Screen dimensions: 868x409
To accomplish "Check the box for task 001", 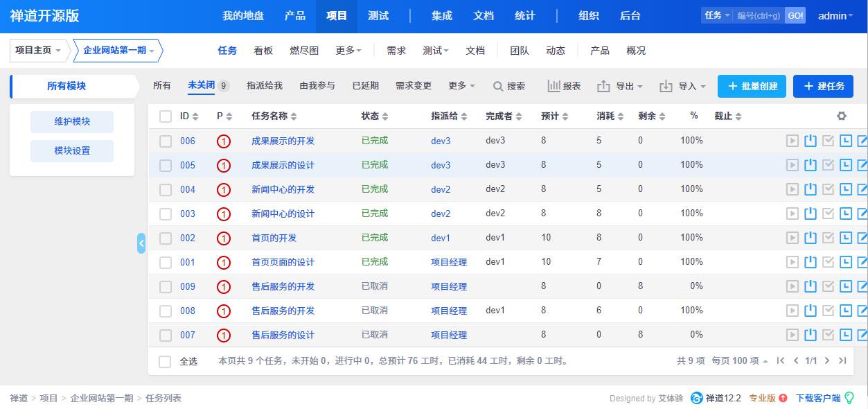I will pos(165,263).
